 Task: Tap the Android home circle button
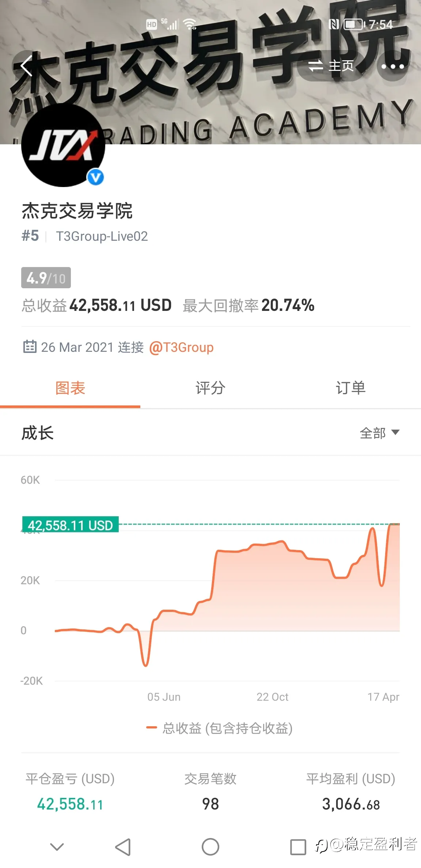point(210,847)
